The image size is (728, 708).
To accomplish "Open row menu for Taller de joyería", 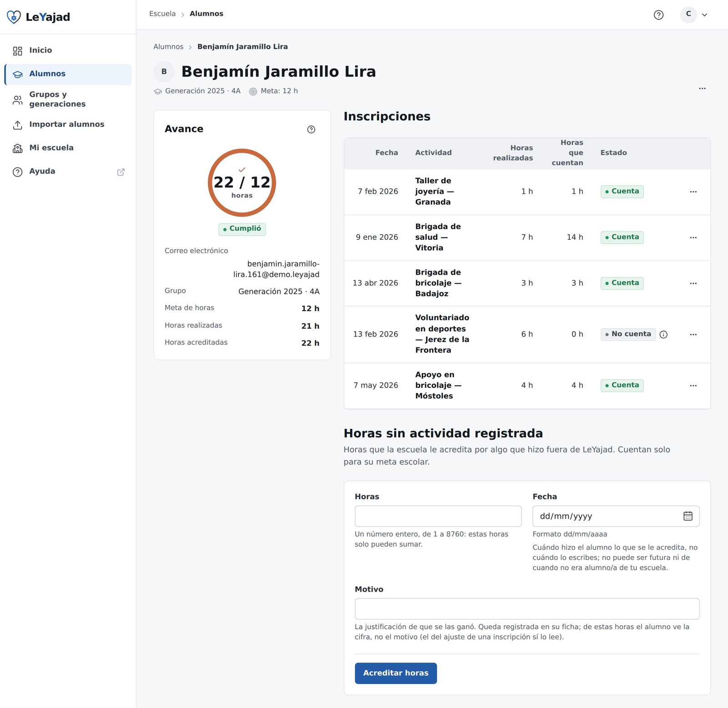I will coord(693,192).
